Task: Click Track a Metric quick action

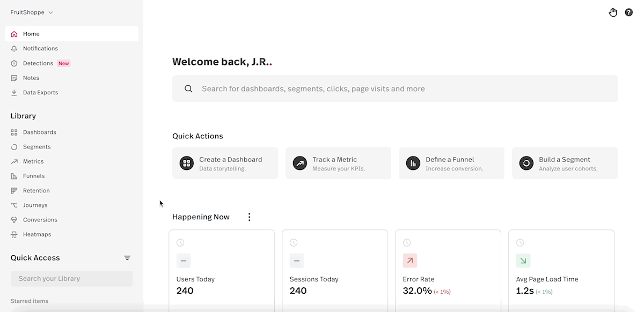Action: pyautogui.click(x=339, y=164)
